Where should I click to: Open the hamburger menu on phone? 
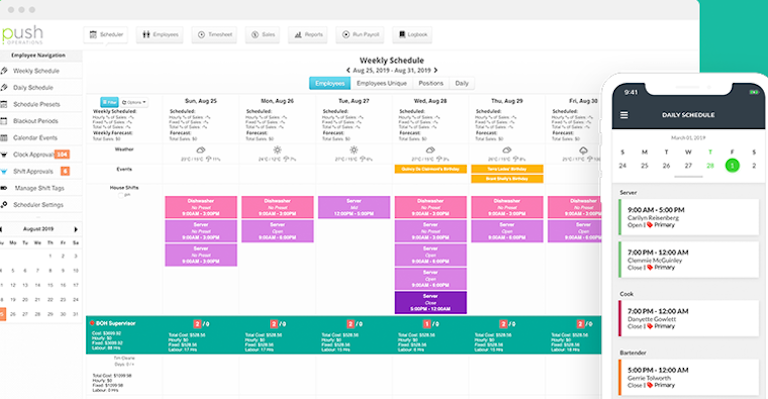(624, 115)
